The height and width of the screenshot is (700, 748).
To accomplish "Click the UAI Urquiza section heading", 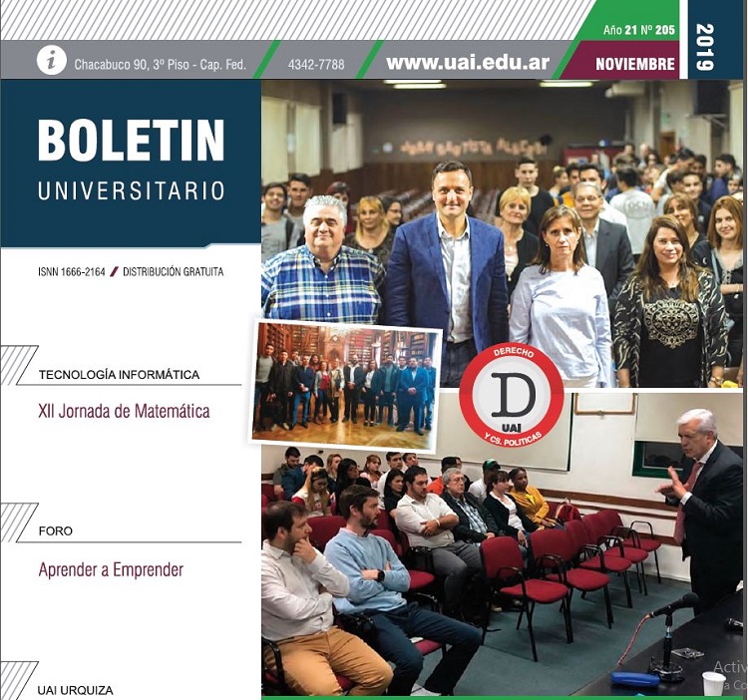I will click(76, 690).
